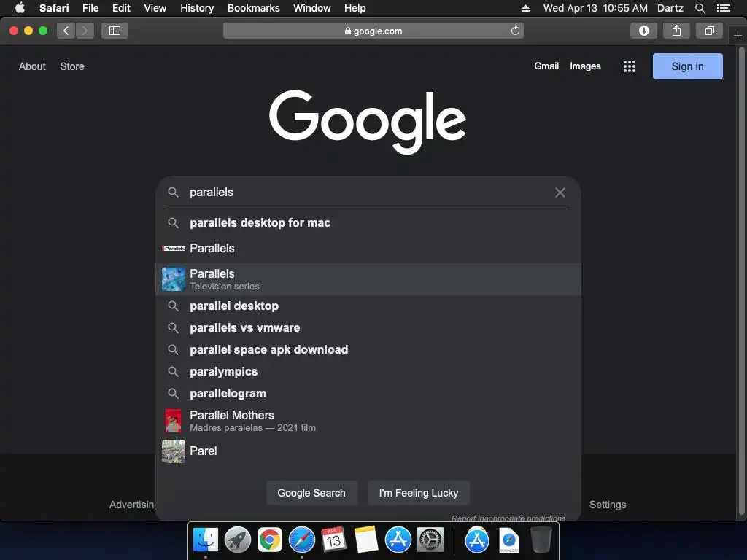The height and width of the screenshot is (560, 747).
Task: Launch Launchpad rocket from Dock
Action: 238,540
